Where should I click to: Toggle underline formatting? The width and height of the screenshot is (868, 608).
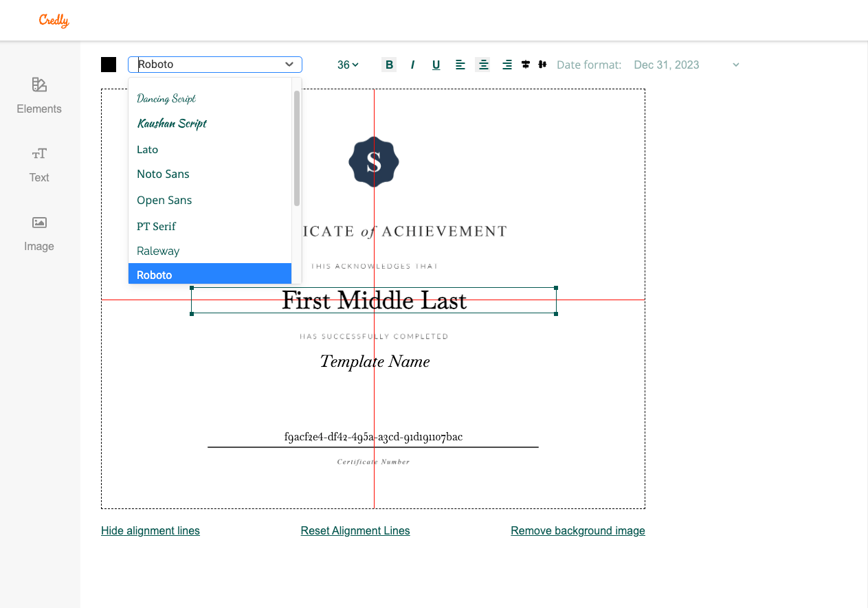click(x=436, y=64)
